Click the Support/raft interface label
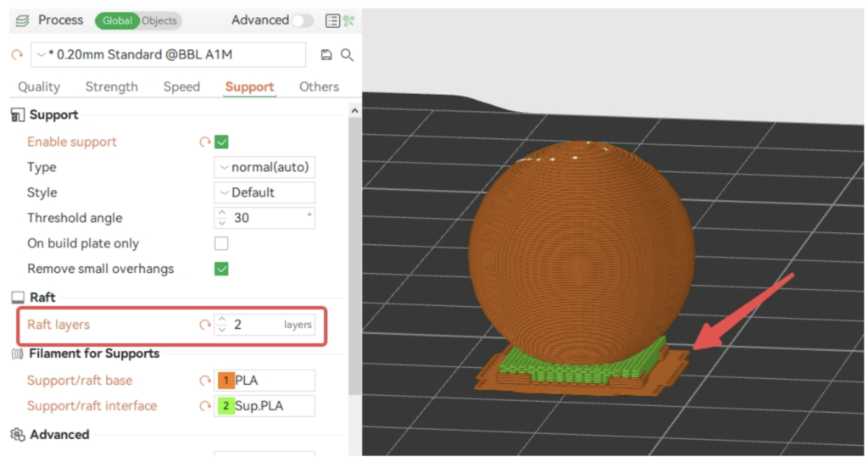 click(x=92, y=406)
